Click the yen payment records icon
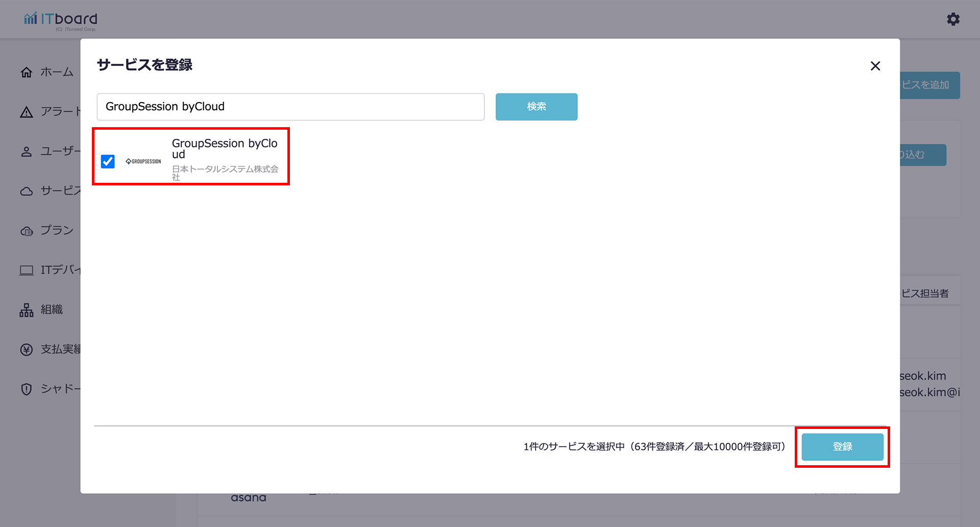 (27, 350)
